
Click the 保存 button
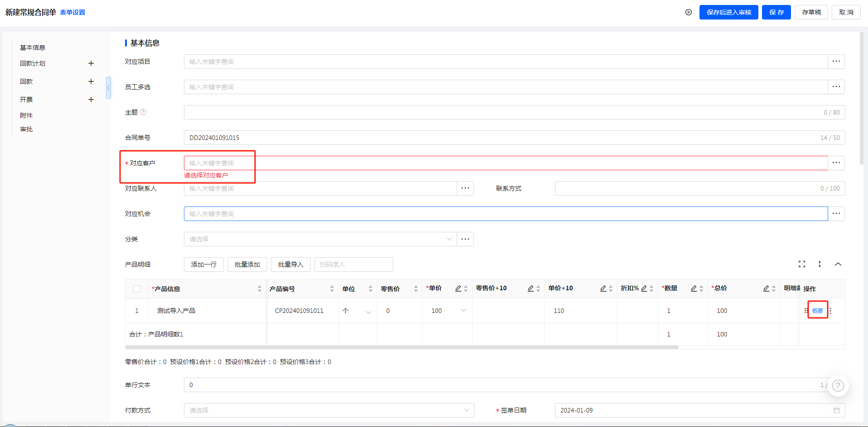click(x=776, y=12)
